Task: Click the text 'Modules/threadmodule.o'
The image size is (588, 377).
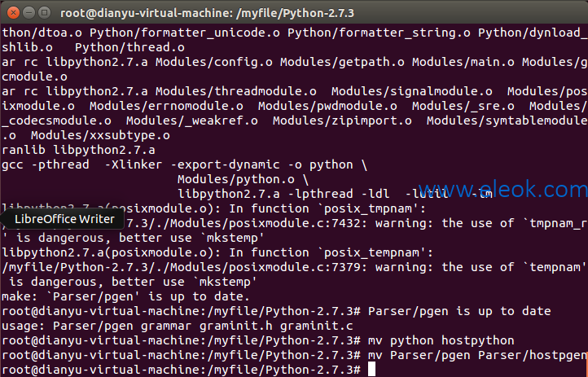Action: [236, 91]
